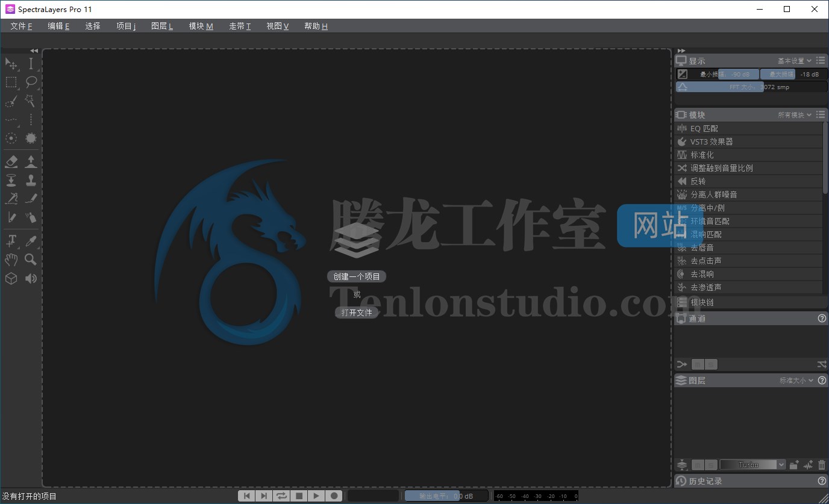Select the Clone Stamp tool
The width and height of the screenshot is (829, 504).
[x=31, y=180]
